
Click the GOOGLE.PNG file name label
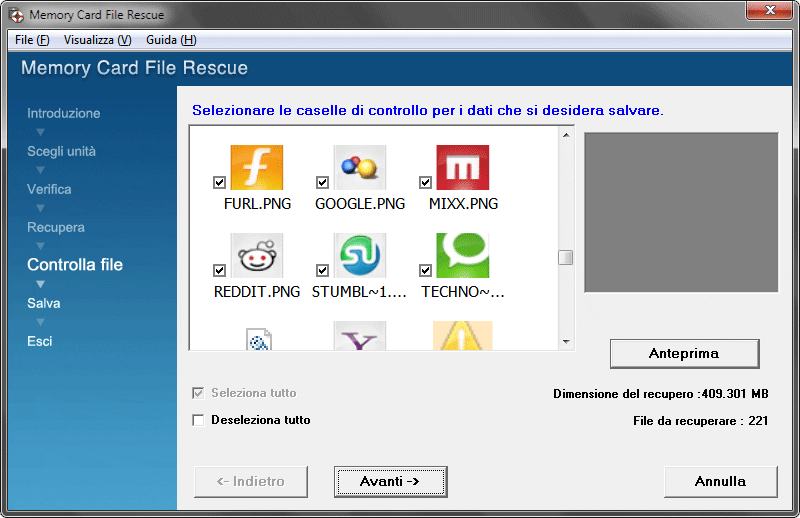click(x=360, y=204)
